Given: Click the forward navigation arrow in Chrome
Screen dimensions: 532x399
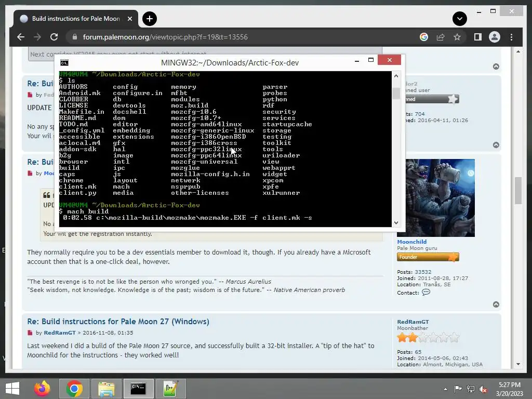Looking at the screenshot, I should (37, 37).
